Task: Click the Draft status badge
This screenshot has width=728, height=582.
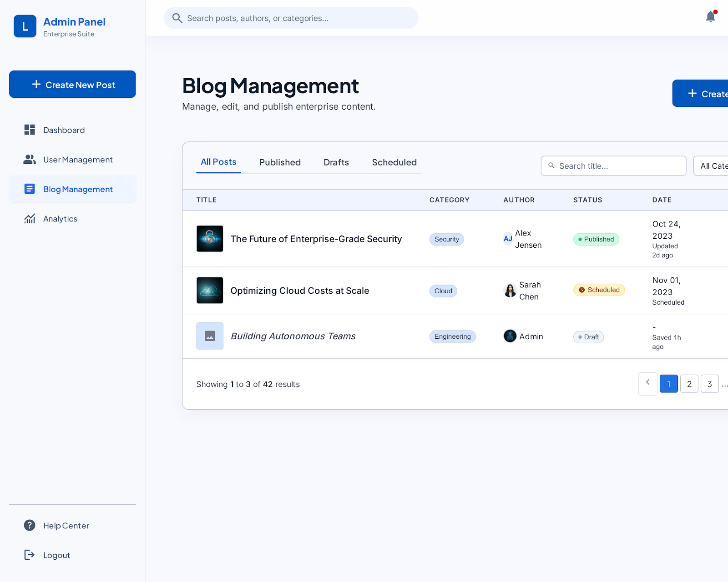Action: 588,337
